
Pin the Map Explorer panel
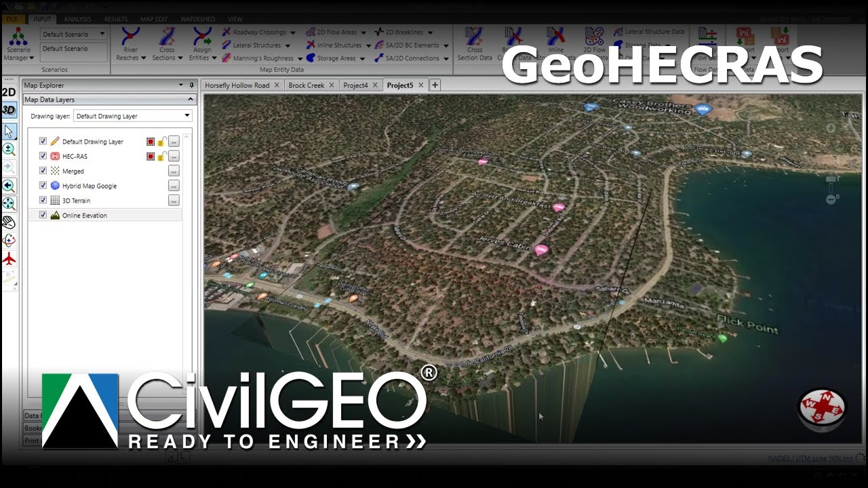tap(191, 85)
